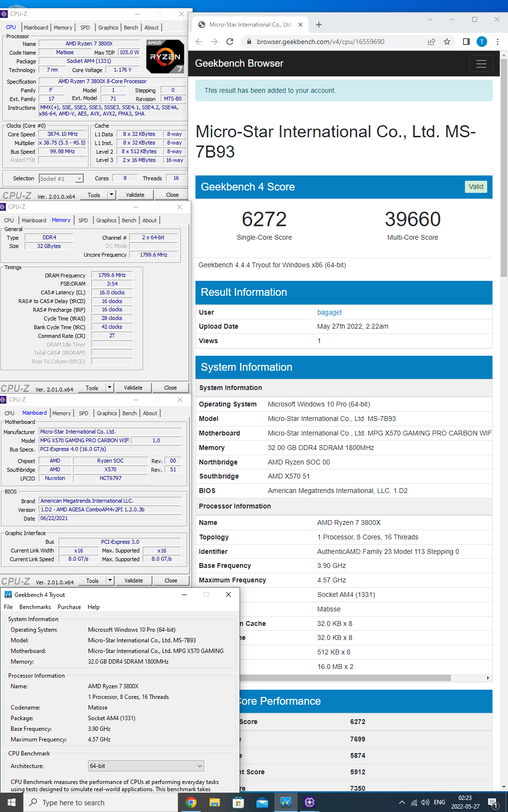Show hidden system tray icons

click(x=402, y=802)
